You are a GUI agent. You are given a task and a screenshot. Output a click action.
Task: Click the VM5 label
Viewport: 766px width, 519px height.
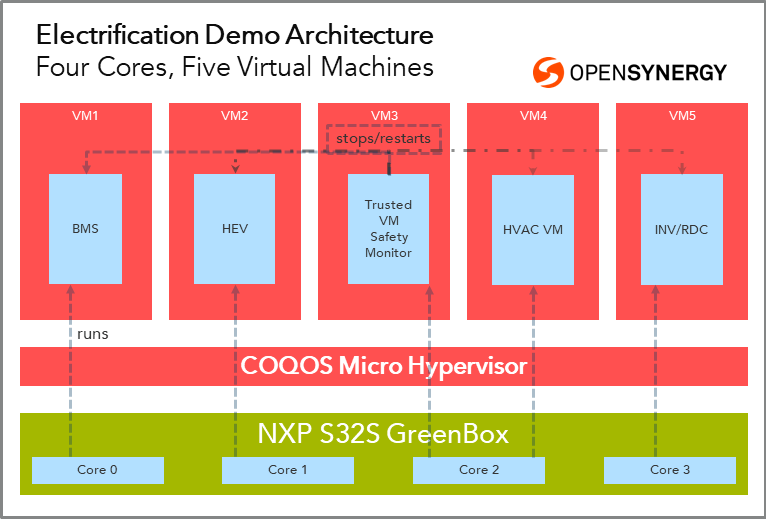[682, 116]
